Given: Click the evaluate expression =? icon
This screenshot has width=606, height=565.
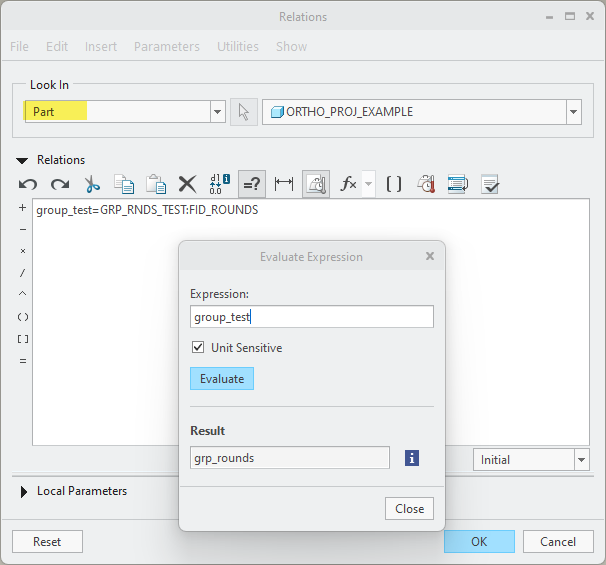Looking at the screenshot, I should (x=251, y=184).
